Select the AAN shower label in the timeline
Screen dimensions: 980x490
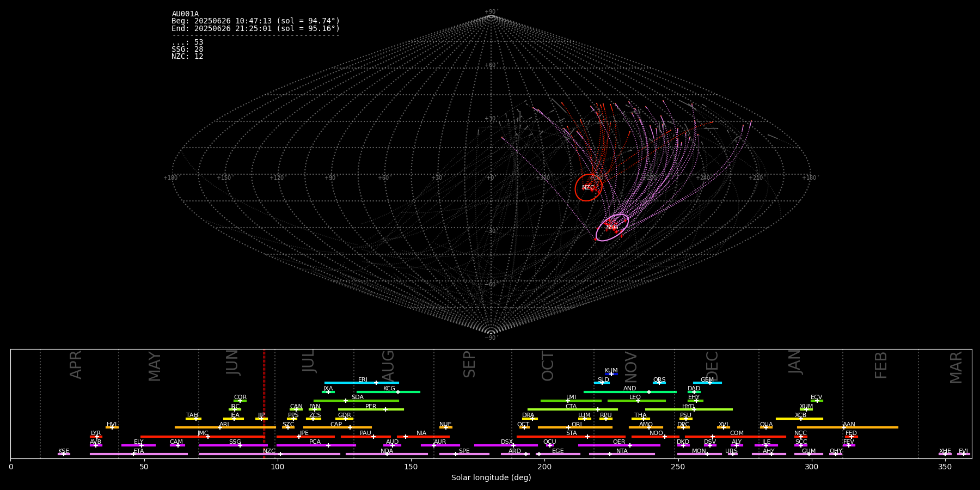click(849, 425)
